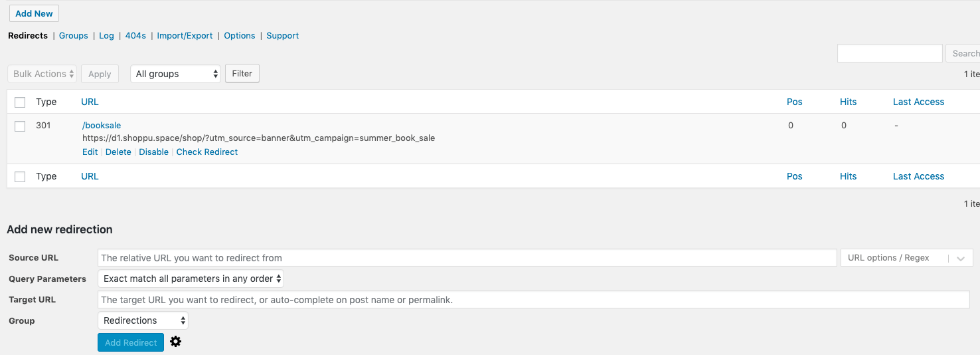The height and width of the screenshot is (355, 980).
Task: Click the Check Redirect link
Action: tap(207, 152)
